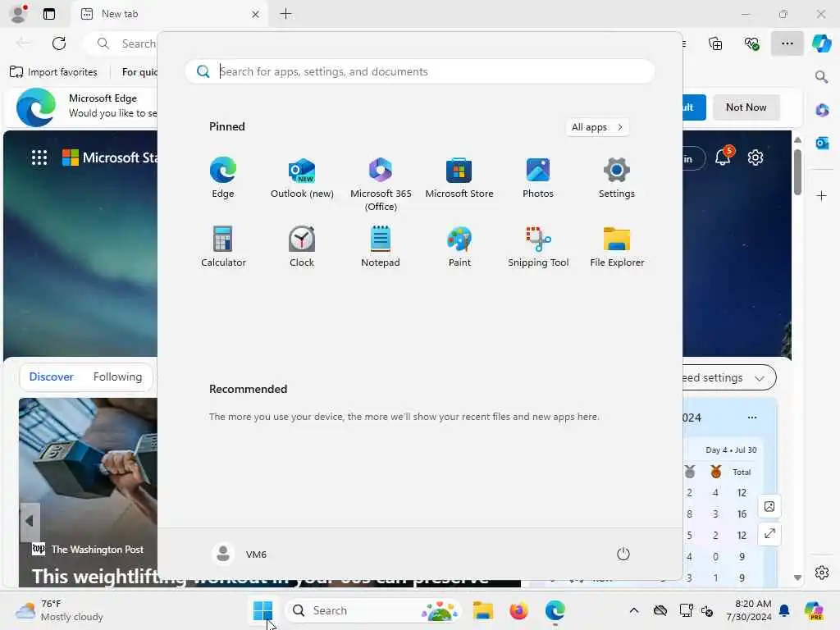Viewport: 840px width, 630px height.
Task: Open Microsoft Store from Start menu
Action: (x=459, y=178)
